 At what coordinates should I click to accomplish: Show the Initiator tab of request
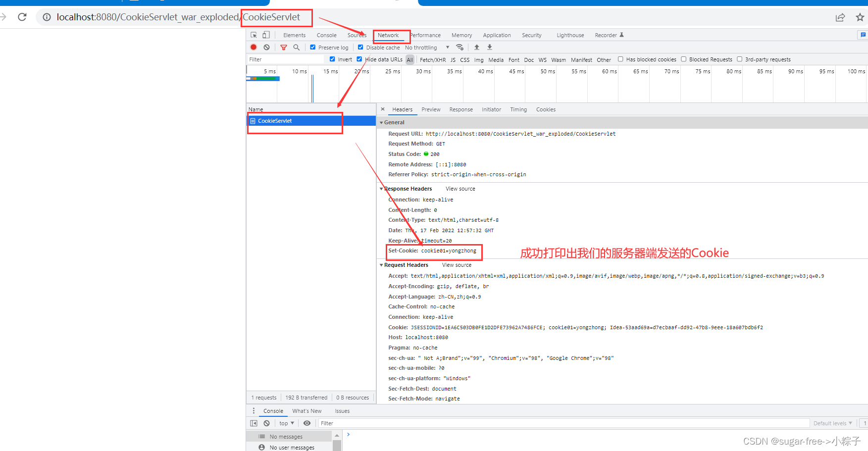click(x=491, y=109)
